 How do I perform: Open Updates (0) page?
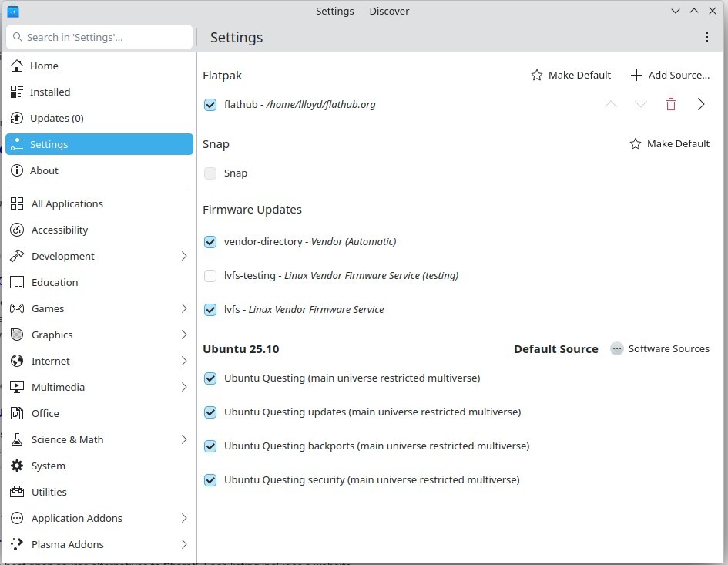(99, 118)
